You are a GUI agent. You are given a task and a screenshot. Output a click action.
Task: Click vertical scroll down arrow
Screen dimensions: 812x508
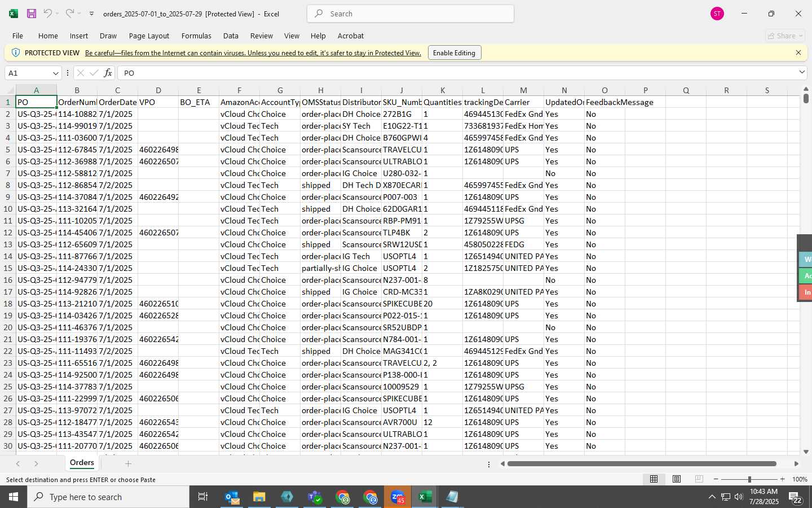pos(806,452)
